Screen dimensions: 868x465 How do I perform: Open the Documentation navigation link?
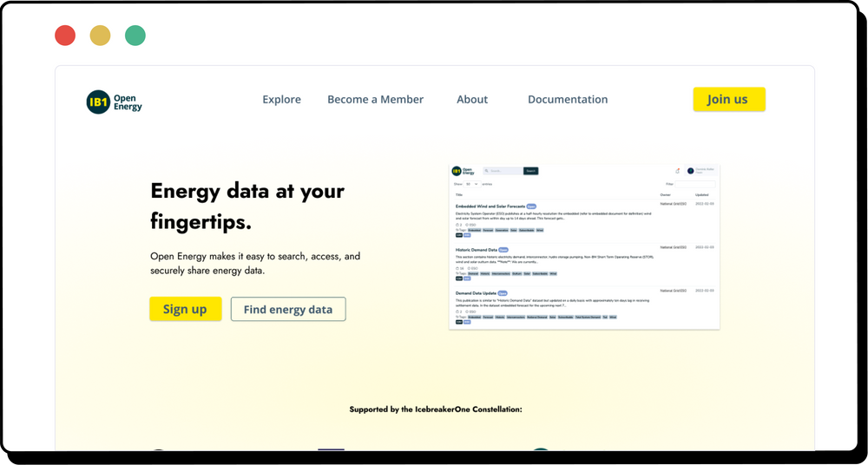click(x=568, y=100)
